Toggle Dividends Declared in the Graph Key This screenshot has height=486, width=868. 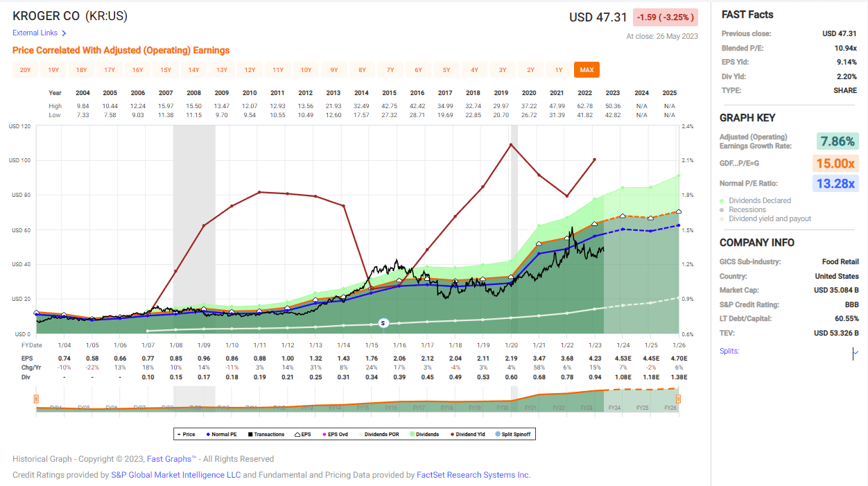pos(755,200)
